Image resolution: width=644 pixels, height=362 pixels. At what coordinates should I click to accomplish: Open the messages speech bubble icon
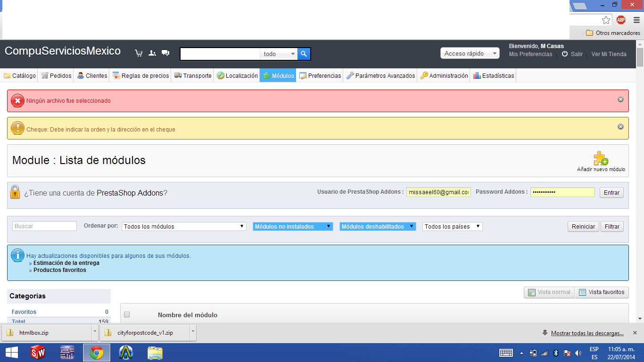(165, 53)
